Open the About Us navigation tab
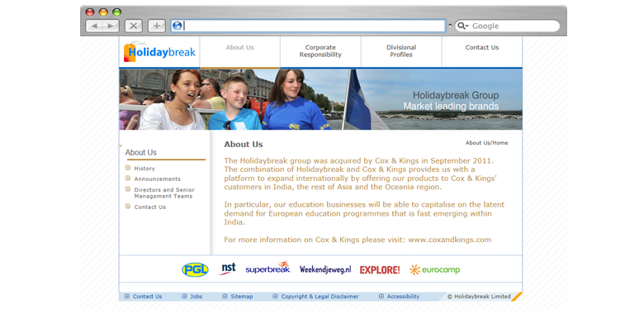The height and width of the screenshot is (314, 644). 240,48
